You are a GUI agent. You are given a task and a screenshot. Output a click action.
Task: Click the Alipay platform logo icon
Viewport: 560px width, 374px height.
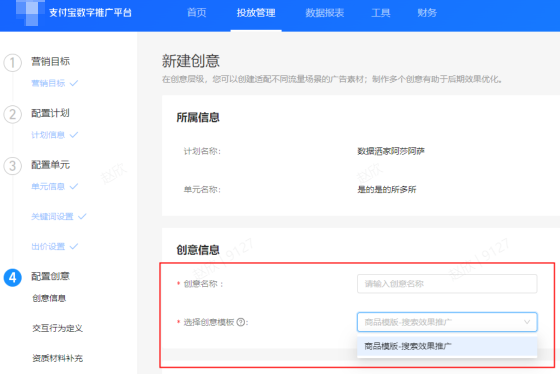pyautogui.click(x=30, y=13)
